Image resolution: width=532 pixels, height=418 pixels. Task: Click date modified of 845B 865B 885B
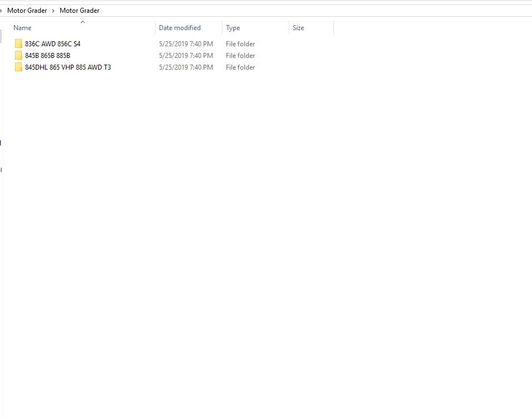186,56
